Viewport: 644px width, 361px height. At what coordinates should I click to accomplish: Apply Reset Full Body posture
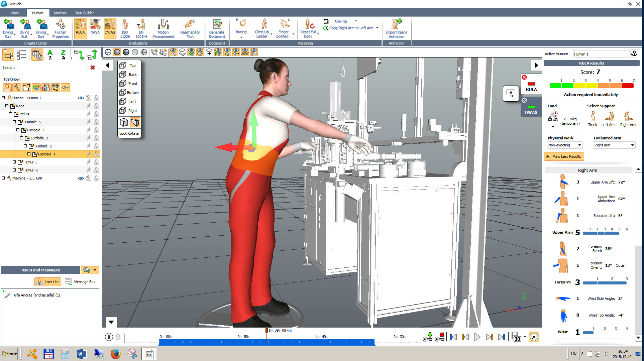308,29
